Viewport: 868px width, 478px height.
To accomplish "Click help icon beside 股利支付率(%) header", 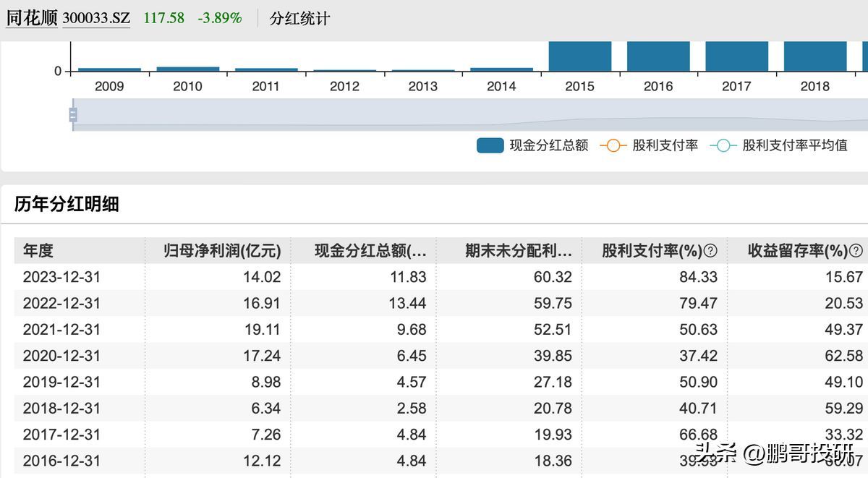I will (710, 251).
